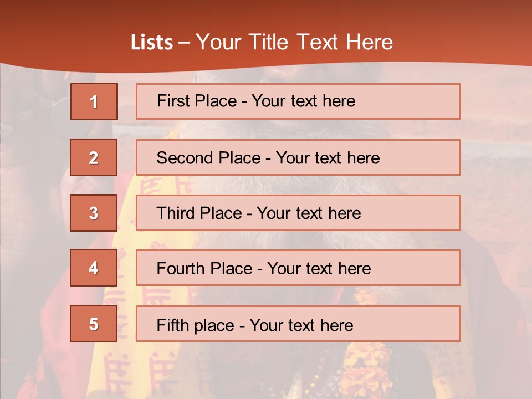The height and width of the screenshot is (399, 532).
Task: Click 'First Place' words in the list
Action: (x=198, y=101)
